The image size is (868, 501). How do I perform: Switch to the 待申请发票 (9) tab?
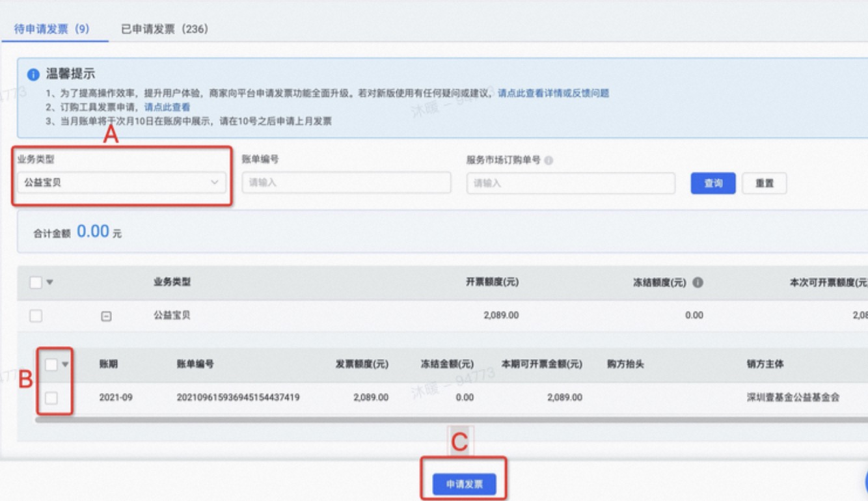(x=52, y=29)
